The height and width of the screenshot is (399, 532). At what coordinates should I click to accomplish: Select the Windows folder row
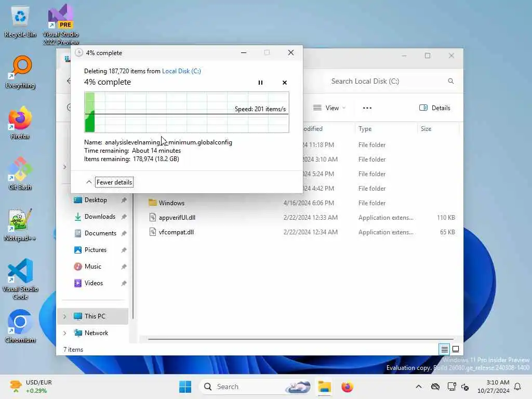301,203
